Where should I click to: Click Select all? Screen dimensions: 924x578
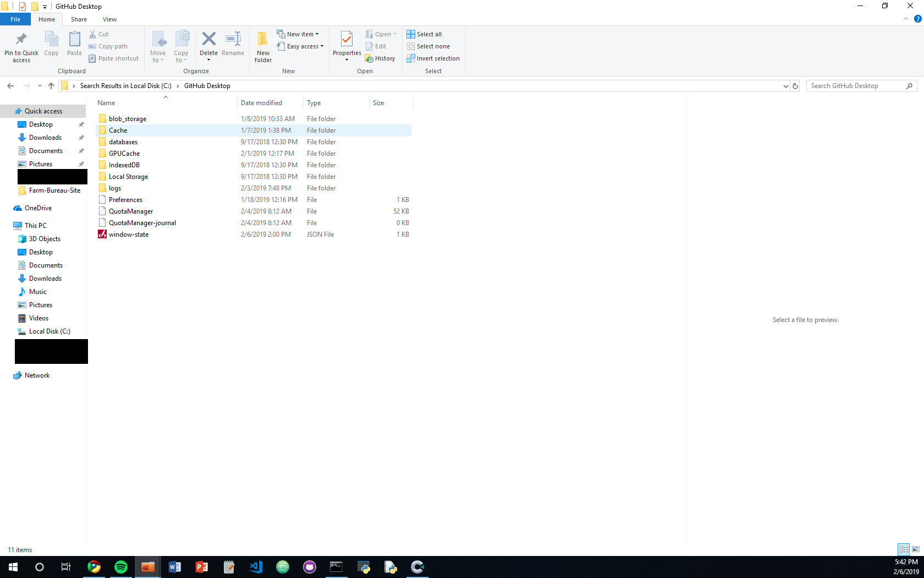pyautogui.click(x=424, y=34)
